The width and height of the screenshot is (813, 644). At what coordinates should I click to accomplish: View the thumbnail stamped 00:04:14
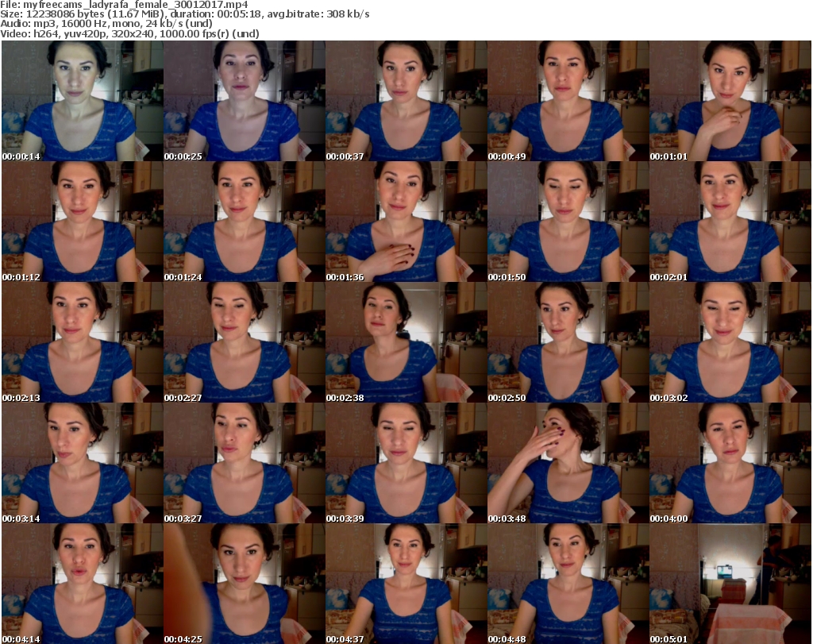tap(83, 584)
